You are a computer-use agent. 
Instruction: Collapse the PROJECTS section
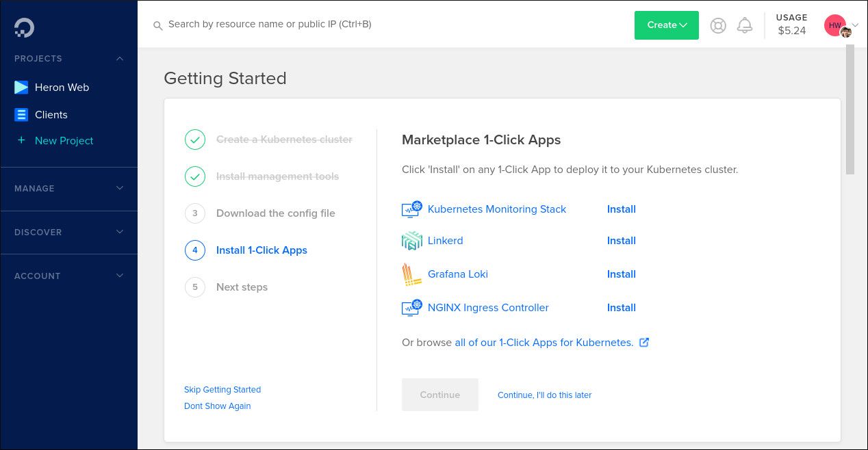point(120,59)
